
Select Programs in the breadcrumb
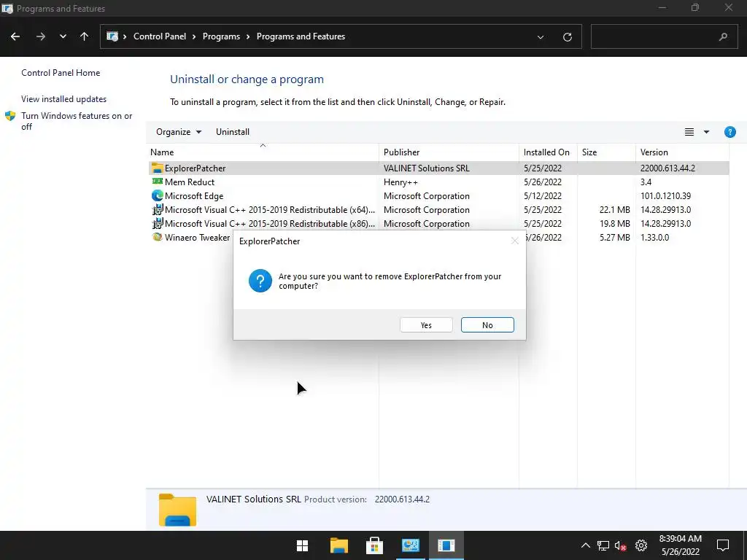pyautogui.click(x=221, y=36)
